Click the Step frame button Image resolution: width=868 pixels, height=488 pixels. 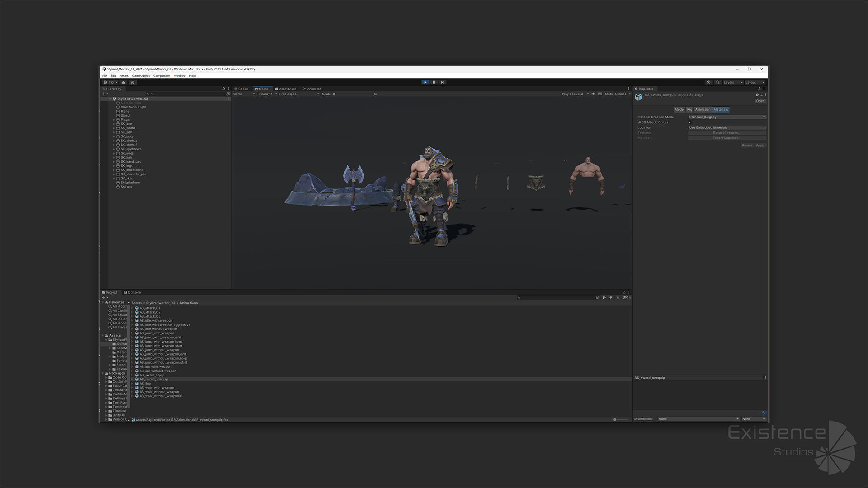[442, 82]
